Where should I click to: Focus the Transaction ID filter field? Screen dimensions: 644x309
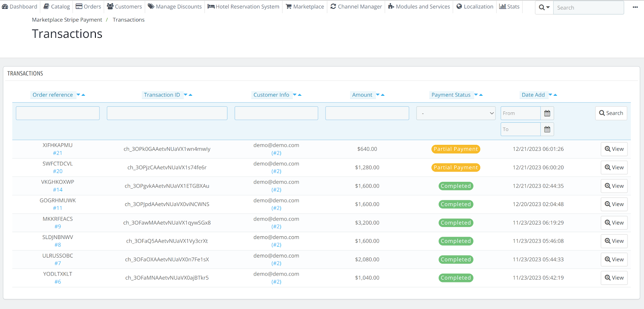[x=167, y=113]
